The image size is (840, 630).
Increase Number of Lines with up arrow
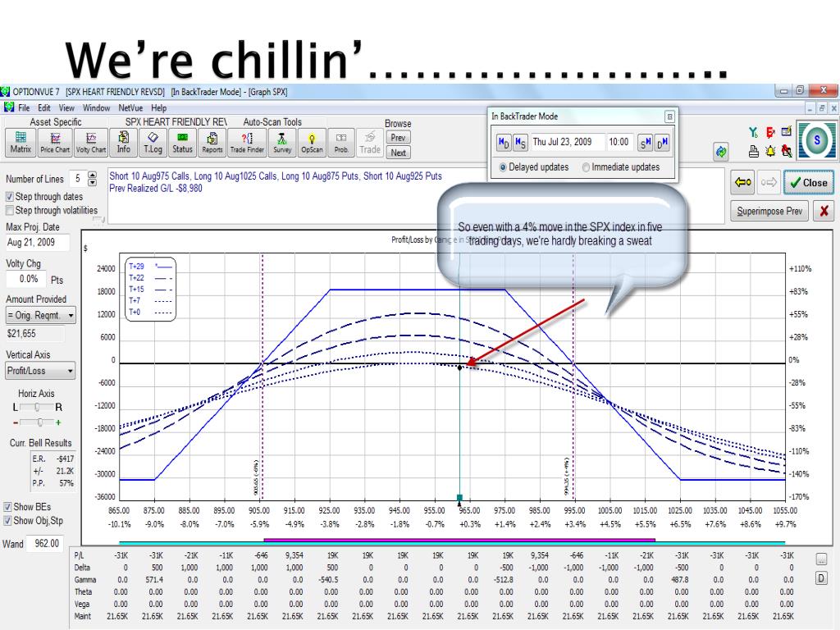[x=92, y=176]
